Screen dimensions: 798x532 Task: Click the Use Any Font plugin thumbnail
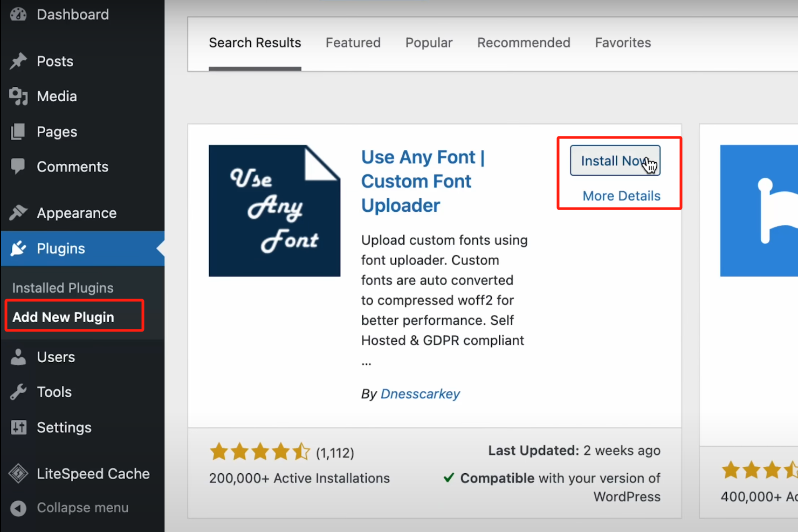pos(274,211)
